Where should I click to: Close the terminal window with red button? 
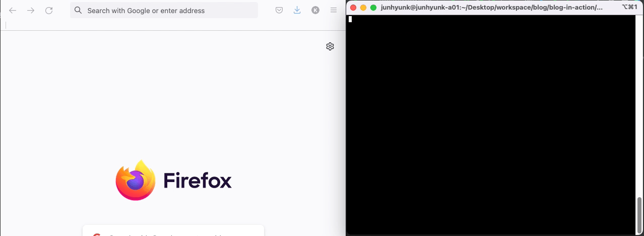click(353, 8)
